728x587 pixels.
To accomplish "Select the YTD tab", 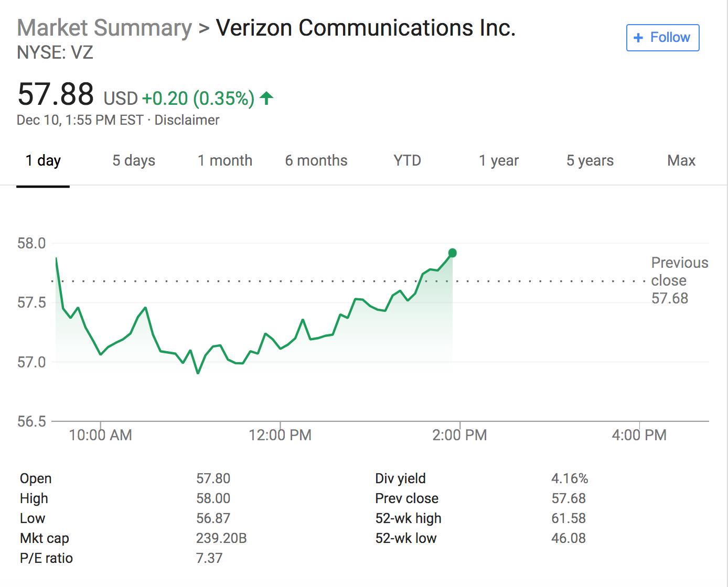I will tap(407, 160).
